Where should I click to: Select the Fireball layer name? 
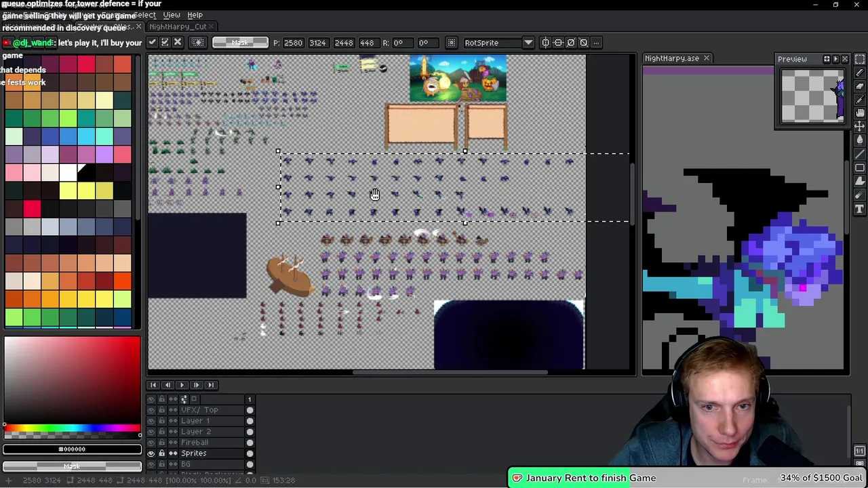(195, 443)
